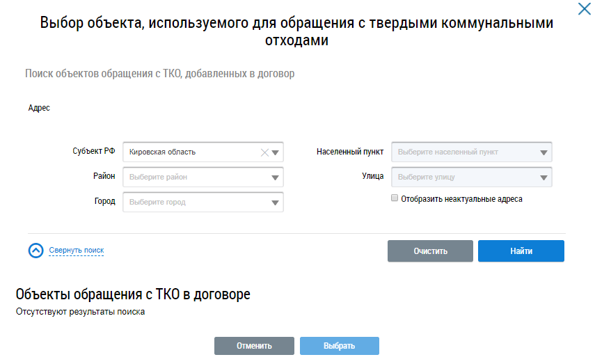Open the Выберите улицу combo box
Image resolution: width=595 pixels, height=364 pixels.
[463, 177]
